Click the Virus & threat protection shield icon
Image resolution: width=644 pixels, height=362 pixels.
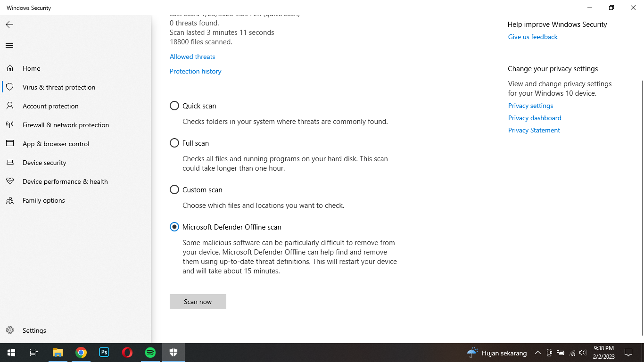point(10,87)
